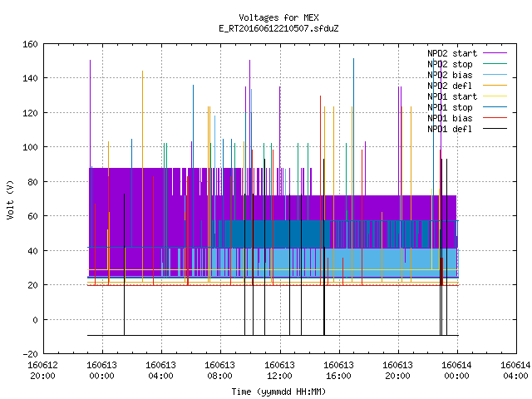Click the orange NPD2 defl legend line
Screen dimensions: 532x399
(x=495, y=86)
